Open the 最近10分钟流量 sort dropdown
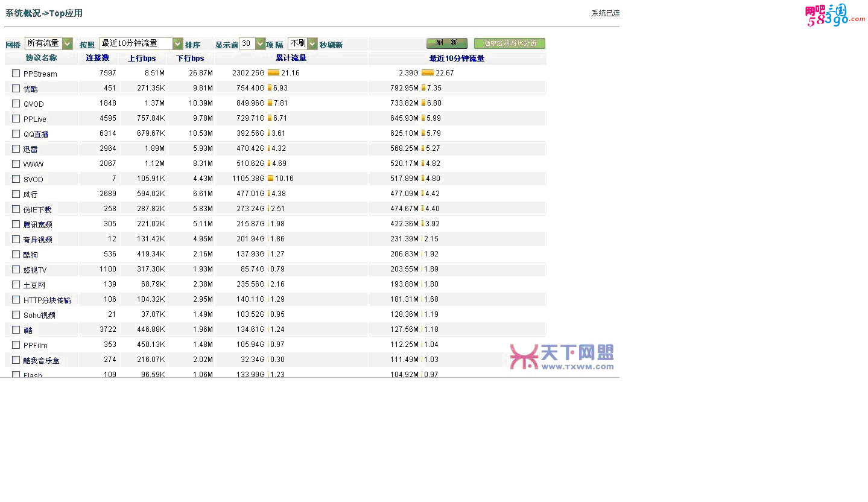Viewport: 868px width, 502px height. pos(141,43)
